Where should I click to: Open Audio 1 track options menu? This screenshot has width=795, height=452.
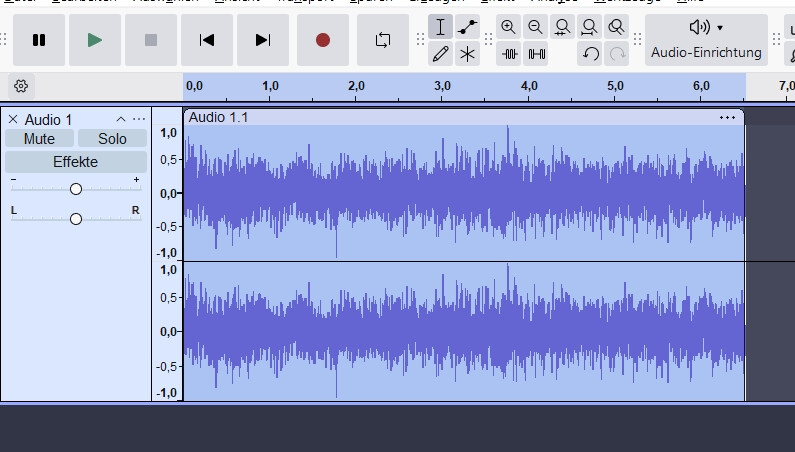(x=139, y=119)
